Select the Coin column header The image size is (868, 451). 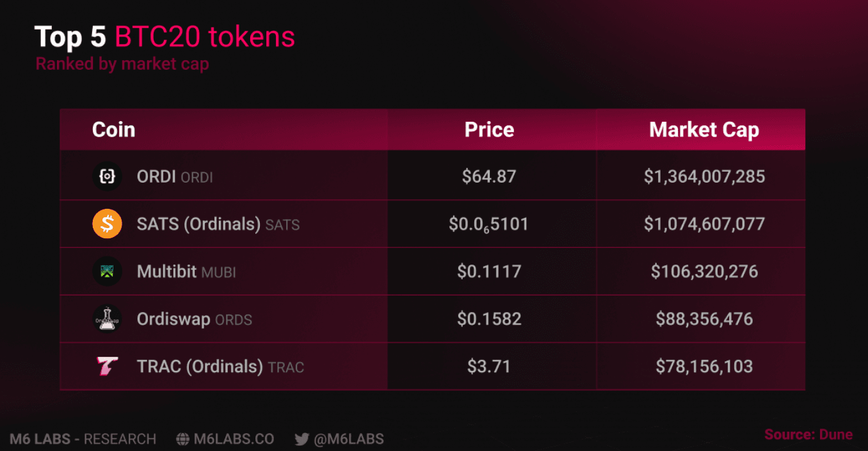tap(113, 130)
